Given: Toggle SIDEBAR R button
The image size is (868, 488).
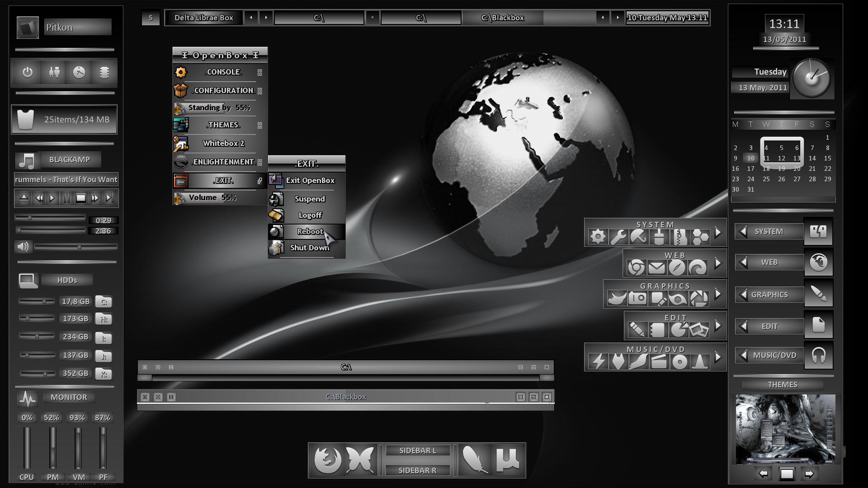Looking at the screenshot, I should point(417,470).
